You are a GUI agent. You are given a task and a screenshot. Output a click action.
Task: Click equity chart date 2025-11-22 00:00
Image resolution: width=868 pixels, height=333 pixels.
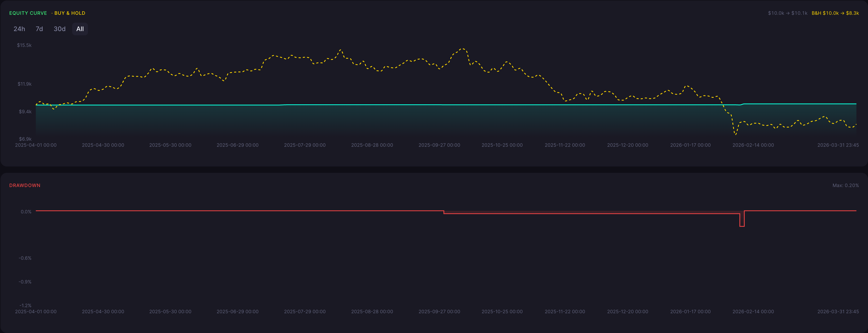coord(565,145)
